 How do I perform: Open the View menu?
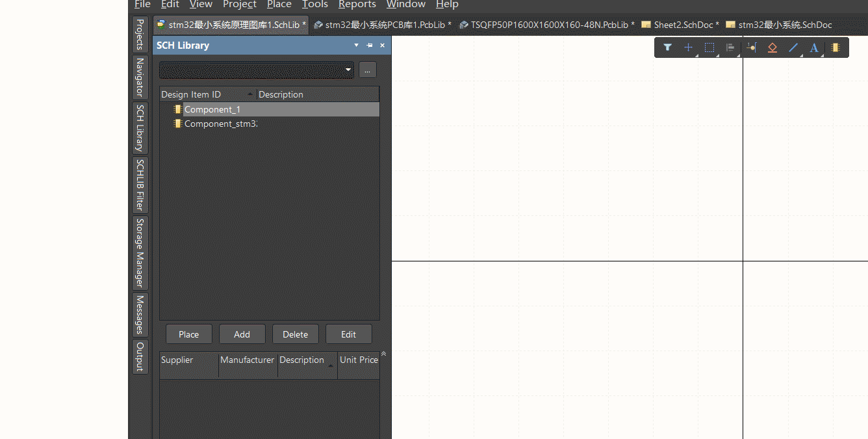pos(201,5)
